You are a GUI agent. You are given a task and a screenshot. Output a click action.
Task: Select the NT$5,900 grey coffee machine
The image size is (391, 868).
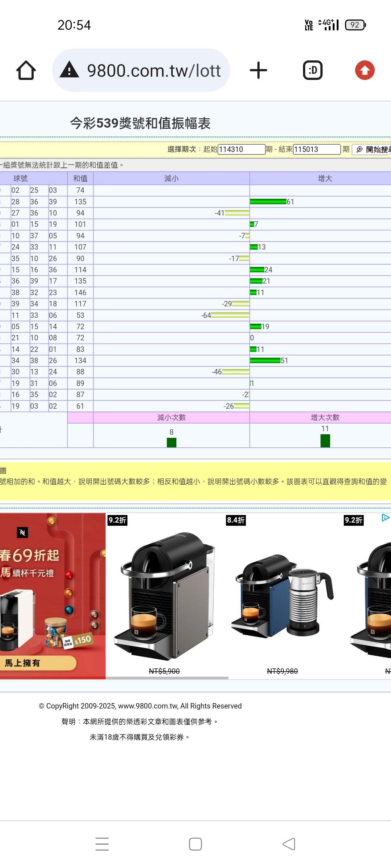165,597
